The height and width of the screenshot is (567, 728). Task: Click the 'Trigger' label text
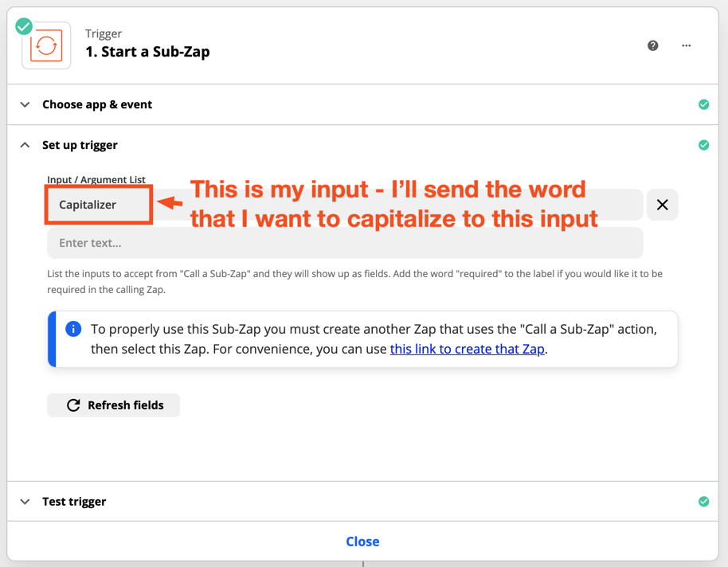104,33
